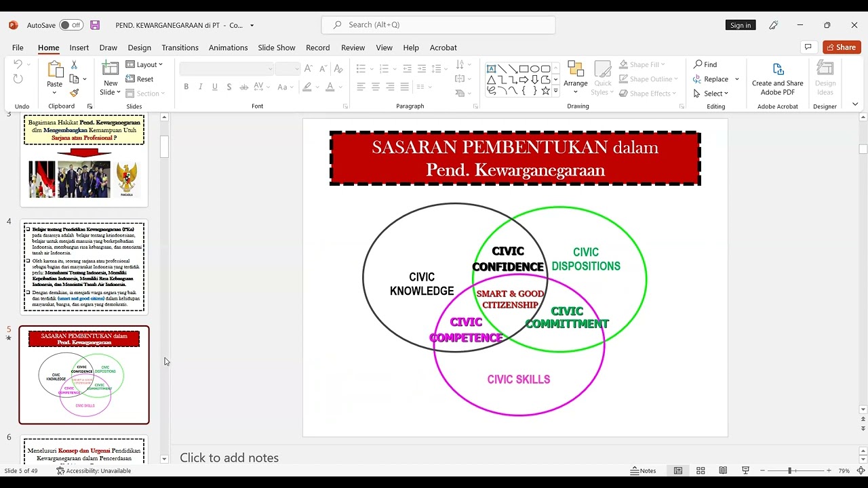This screenshot has width=868, height=488.
Task: Switch to the Insert tab
Action: (79, 47)
